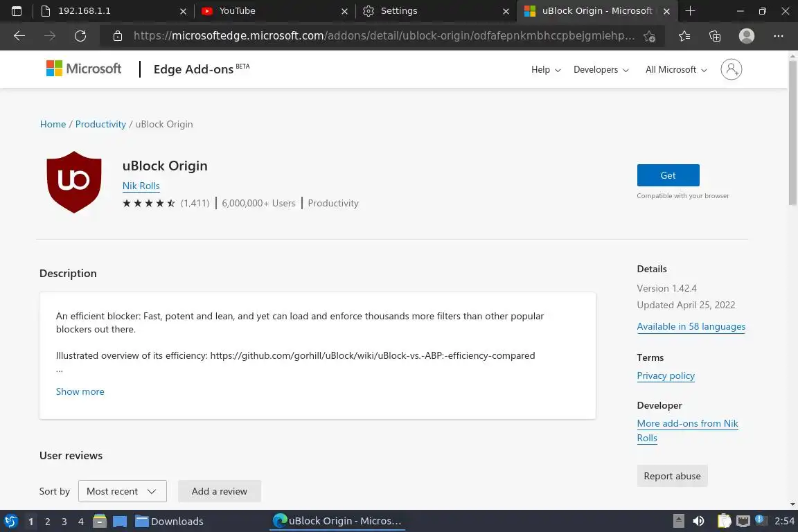Switch to the YouTube tab
Screen dimensions: 798x532
(x=275, y=10)
